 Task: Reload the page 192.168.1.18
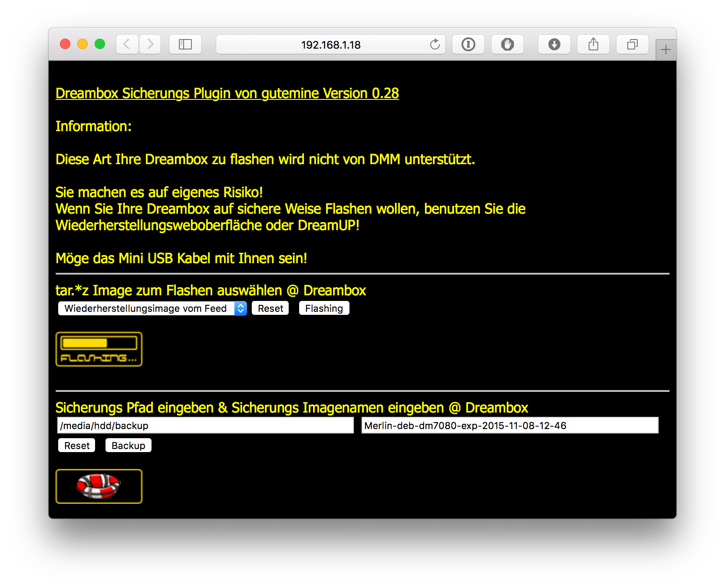435,44
